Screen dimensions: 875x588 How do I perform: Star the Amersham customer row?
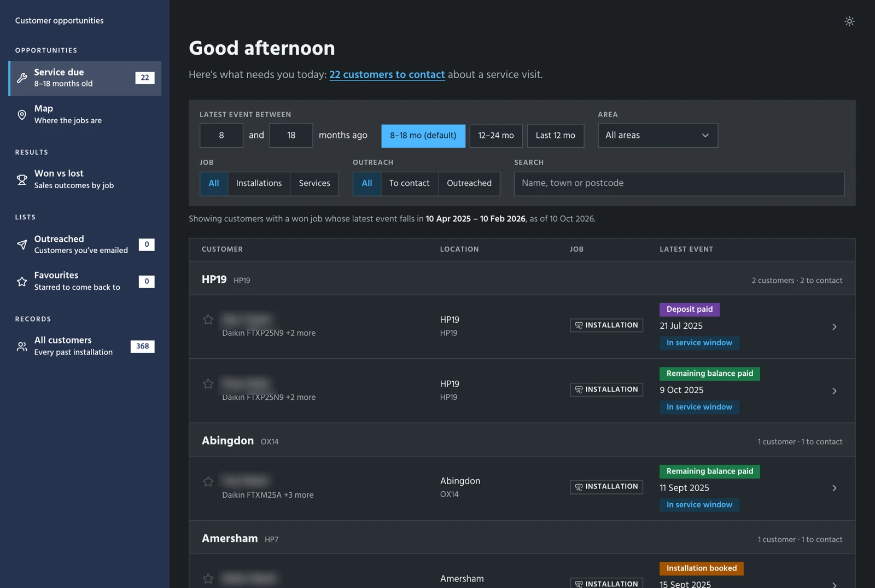pos(208,579)
